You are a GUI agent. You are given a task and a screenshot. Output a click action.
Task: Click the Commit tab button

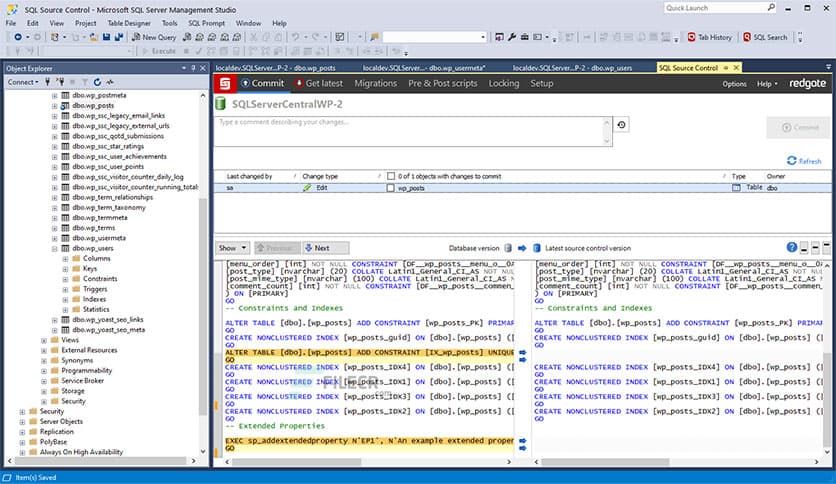[263, 83]
